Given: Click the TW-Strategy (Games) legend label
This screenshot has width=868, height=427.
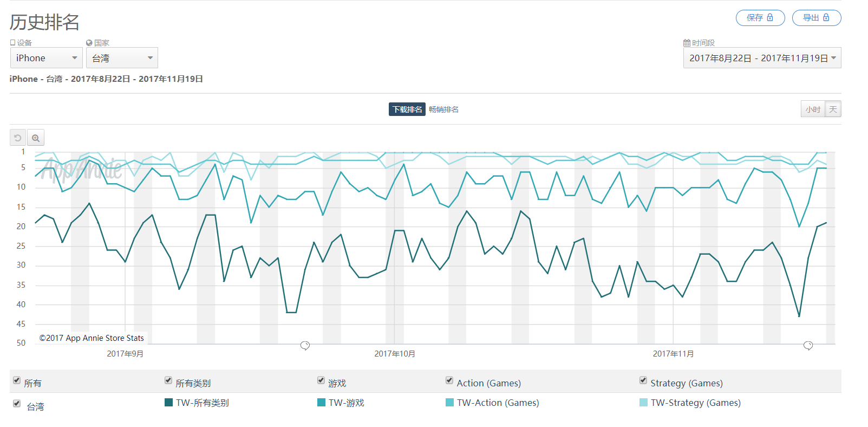Looking at the screenshot, I should tap(696, 403).
